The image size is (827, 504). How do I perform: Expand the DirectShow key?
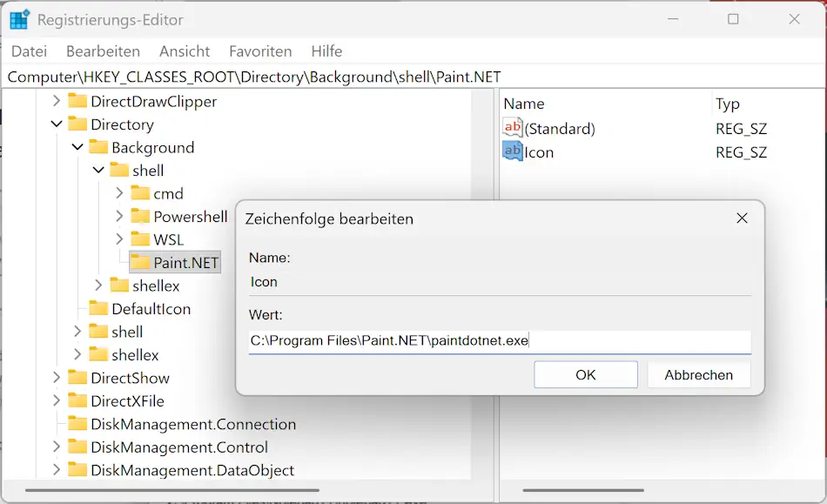(57, 378)
